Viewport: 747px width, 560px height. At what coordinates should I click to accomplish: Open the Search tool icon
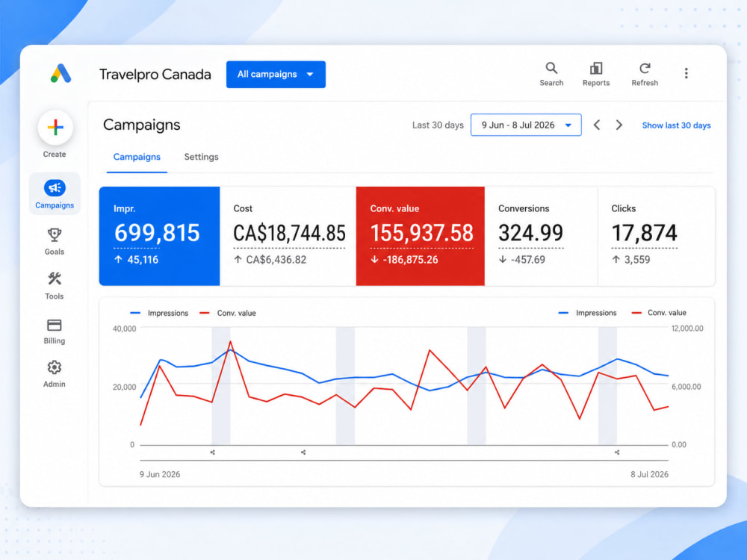click(551, 68)
